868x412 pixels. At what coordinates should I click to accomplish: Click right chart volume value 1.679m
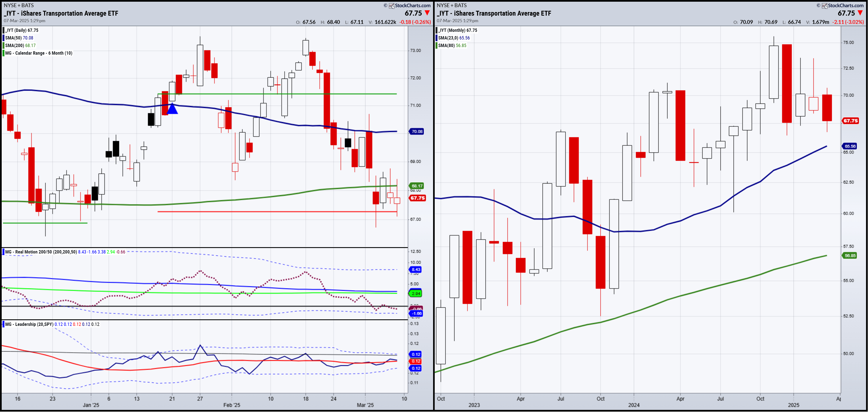coord(820,22)
